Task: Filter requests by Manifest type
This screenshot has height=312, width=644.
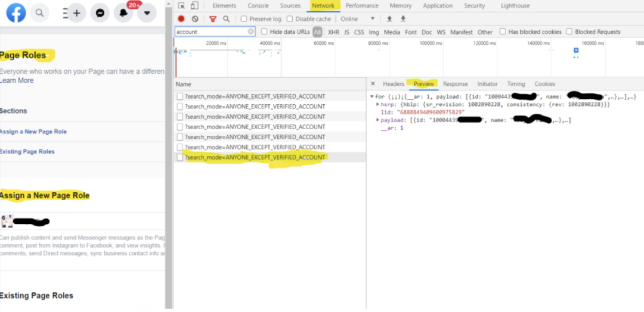Action: coord(462,32)
